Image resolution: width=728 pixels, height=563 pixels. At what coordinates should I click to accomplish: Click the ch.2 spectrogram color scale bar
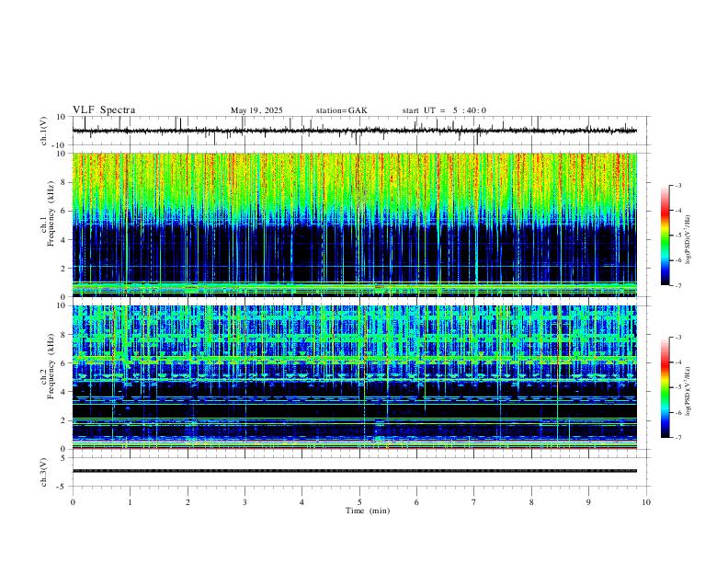pos(665,387)
